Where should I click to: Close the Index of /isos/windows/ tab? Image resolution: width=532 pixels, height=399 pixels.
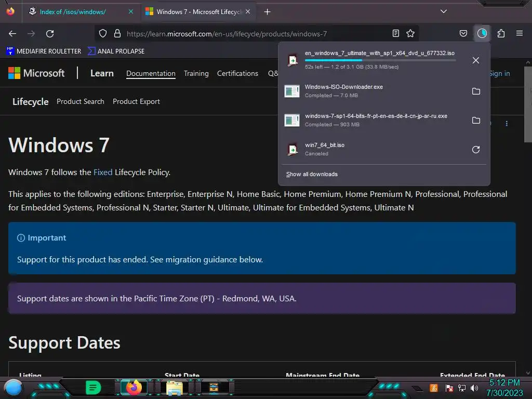tap(130, 11)
